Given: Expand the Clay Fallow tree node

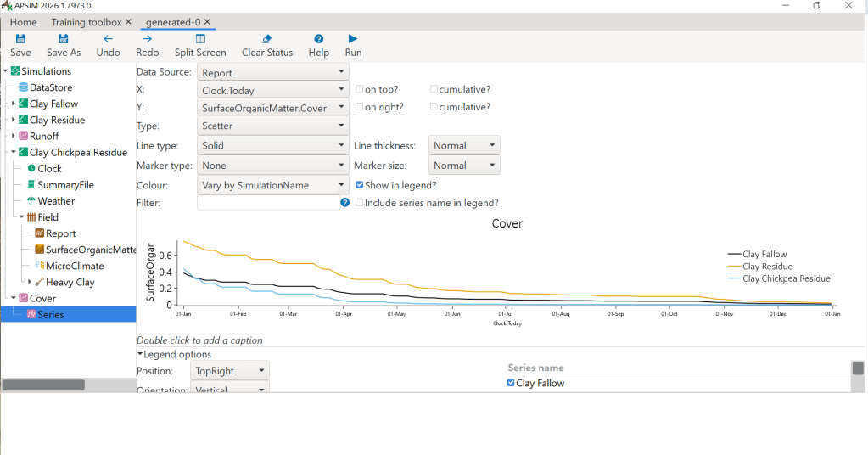Looking at the screenshot, I should (x=14, y=104).
